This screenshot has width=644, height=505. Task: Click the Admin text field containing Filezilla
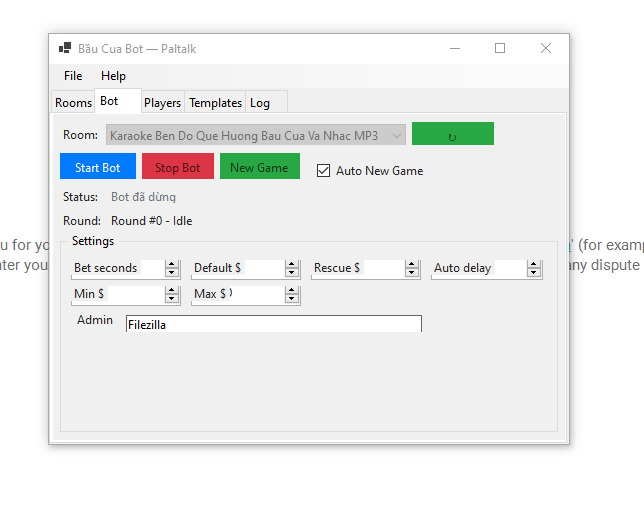click(274, 324)
